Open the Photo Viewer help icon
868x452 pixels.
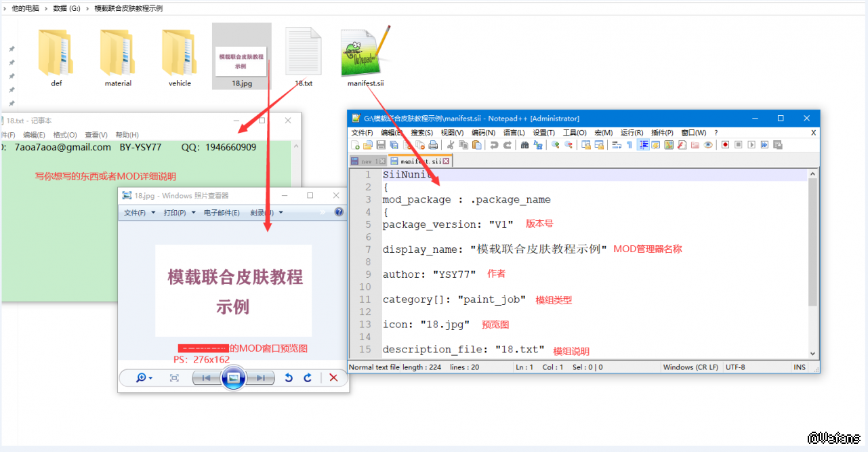[x=339, y=212]
